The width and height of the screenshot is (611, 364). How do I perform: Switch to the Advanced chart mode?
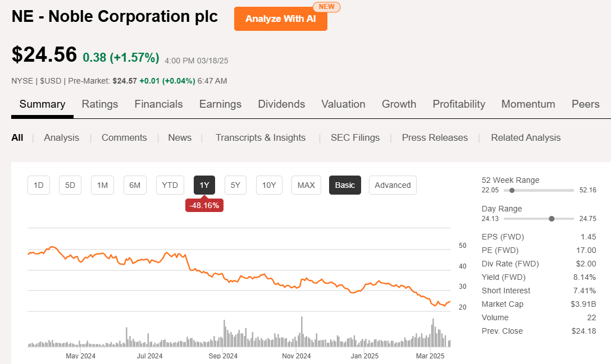coord(392,185)
